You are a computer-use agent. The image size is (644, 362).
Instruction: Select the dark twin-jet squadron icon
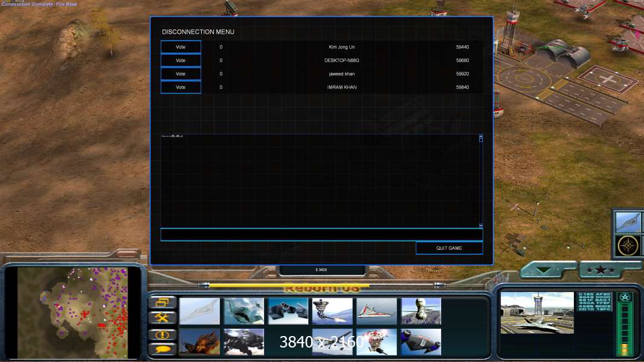pos(288,311)
